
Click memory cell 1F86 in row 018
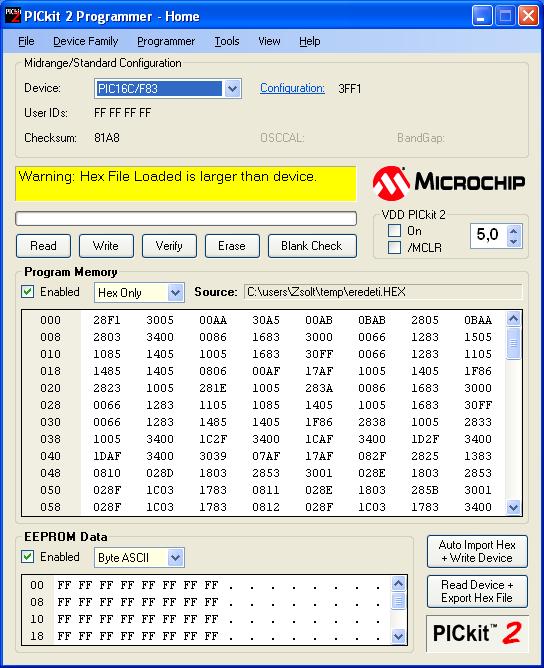tap(478, 371)
